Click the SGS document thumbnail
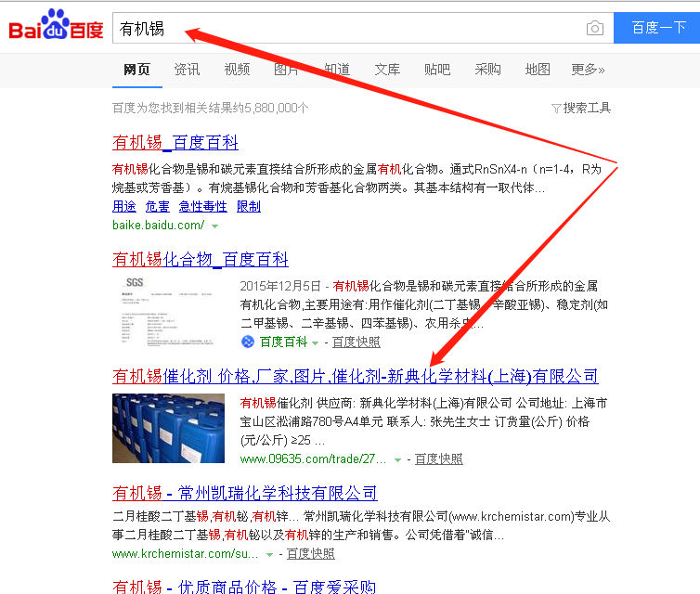The image size is (700, 594). (168, 311)
